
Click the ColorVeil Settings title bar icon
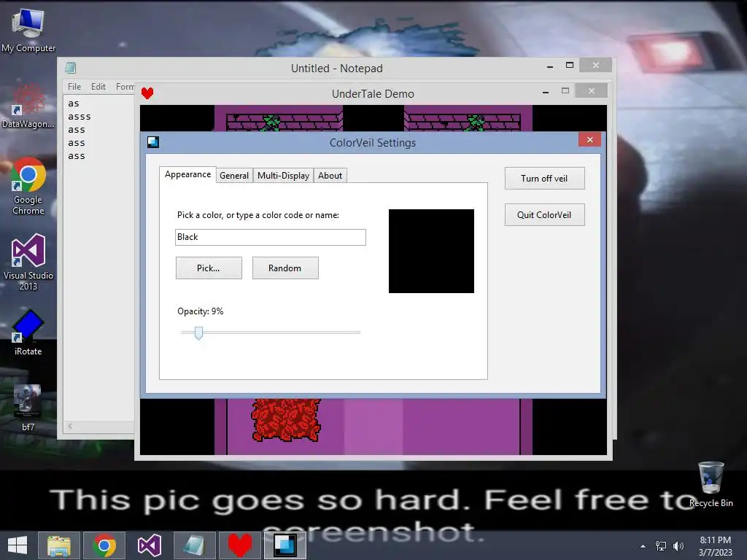coord(153,142)
